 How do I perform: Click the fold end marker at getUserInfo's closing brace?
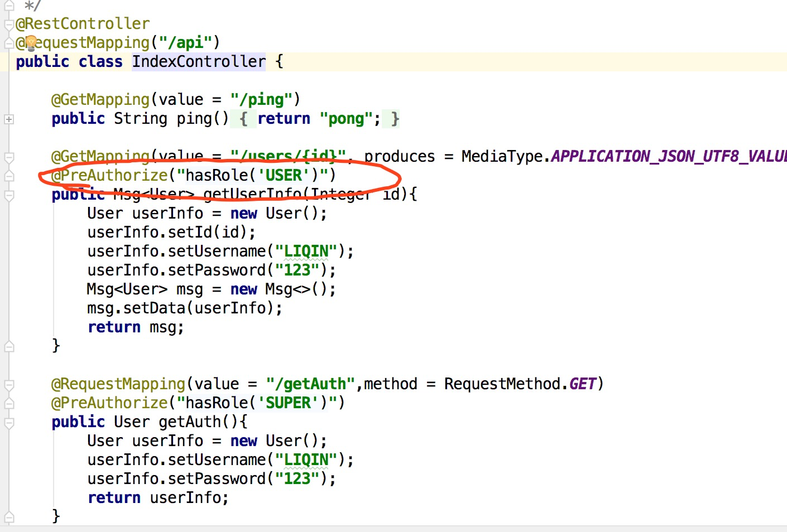point(9,346)
